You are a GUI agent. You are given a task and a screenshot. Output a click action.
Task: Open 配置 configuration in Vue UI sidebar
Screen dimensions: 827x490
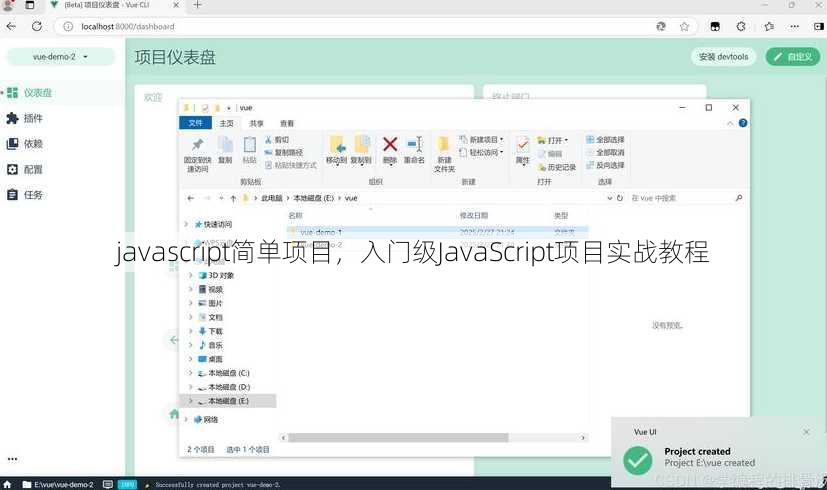62,169
